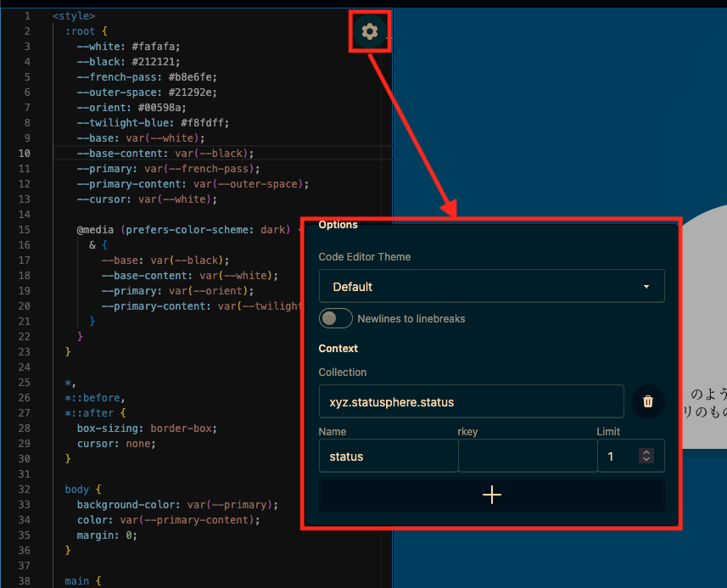Image resolution: width=727 pixels, height=588 pixels.
Task: Click the Newlines to linebreaks label
Action: click(x=411, y=319)
